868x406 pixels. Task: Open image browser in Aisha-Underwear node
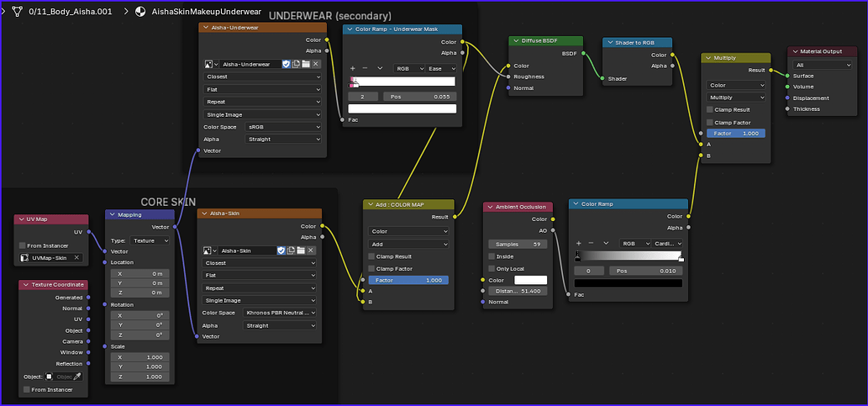pos(211,64)
